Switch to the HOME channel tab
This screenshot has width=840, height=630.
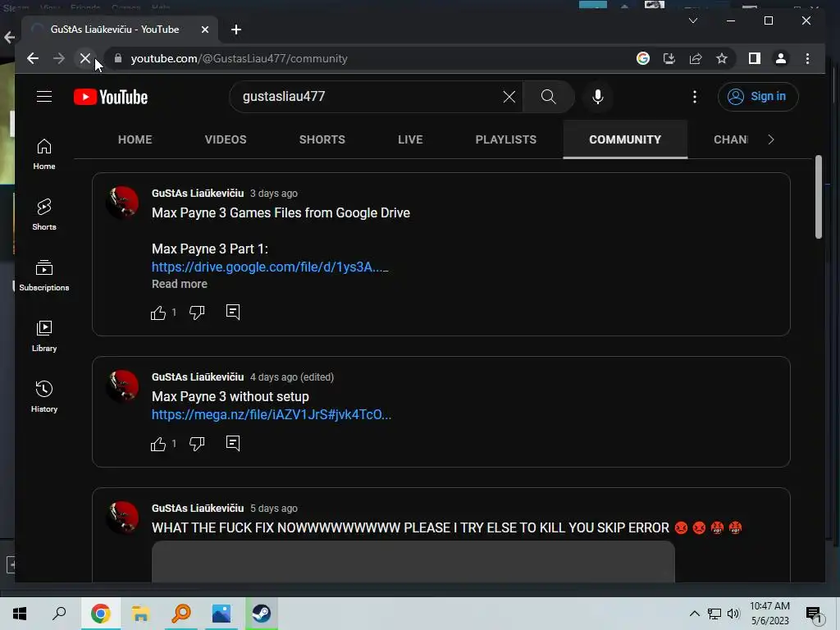[x=135, y=139]
